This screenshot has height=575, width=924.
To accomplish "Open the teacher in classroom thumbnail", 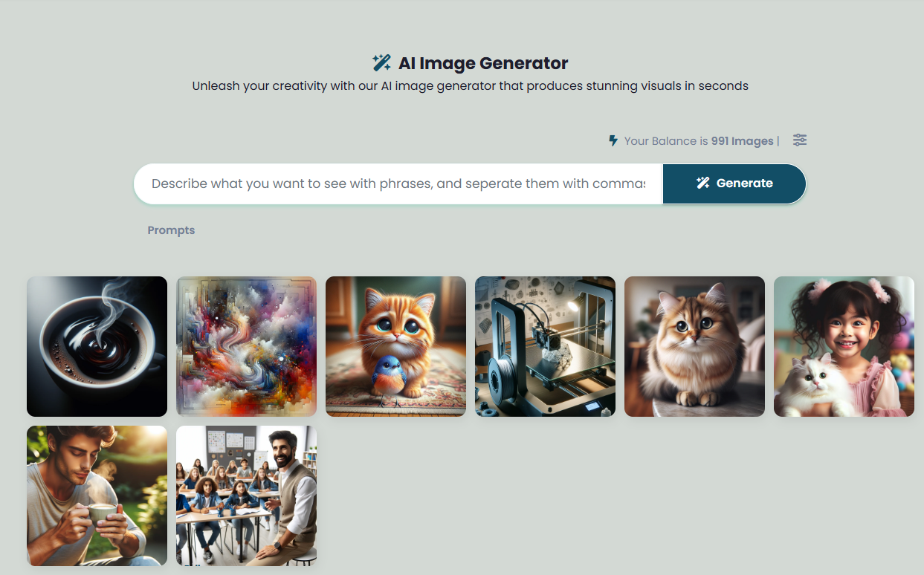I will tap(246, 496).
